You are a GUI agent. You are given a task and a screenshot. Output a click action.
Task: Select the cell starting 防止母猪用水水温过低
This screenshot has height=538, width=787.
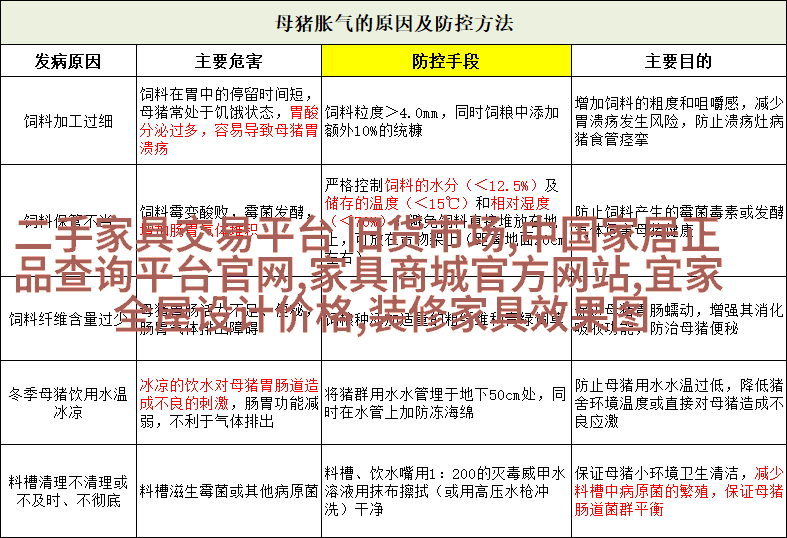click(679, 402)
